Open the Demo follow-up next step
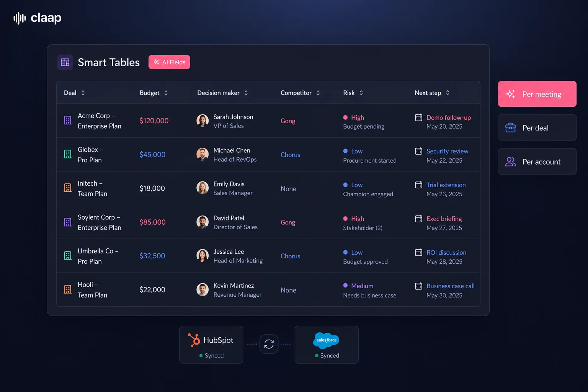The image size is (588, 392). coord(449,118)
